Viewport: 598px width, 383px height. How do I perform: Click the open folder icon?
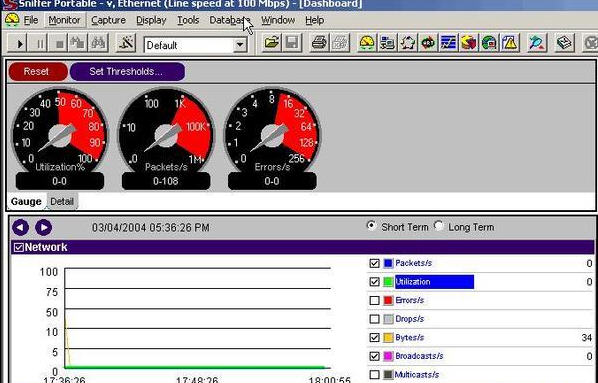(x=272, y=43)
